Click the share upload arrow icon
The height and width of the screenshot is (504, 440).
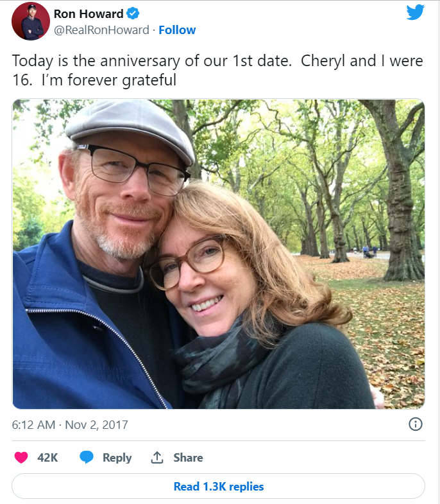click(157, 458)
